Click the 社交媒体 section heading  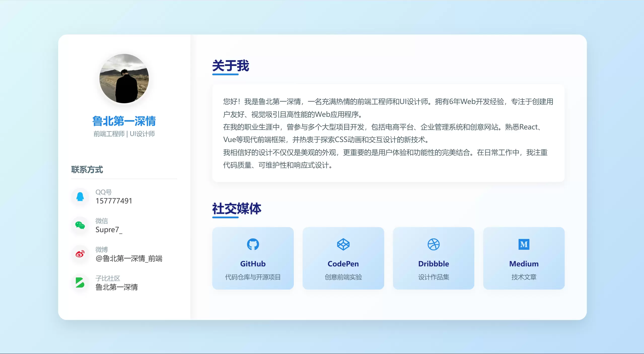(237, 209)
